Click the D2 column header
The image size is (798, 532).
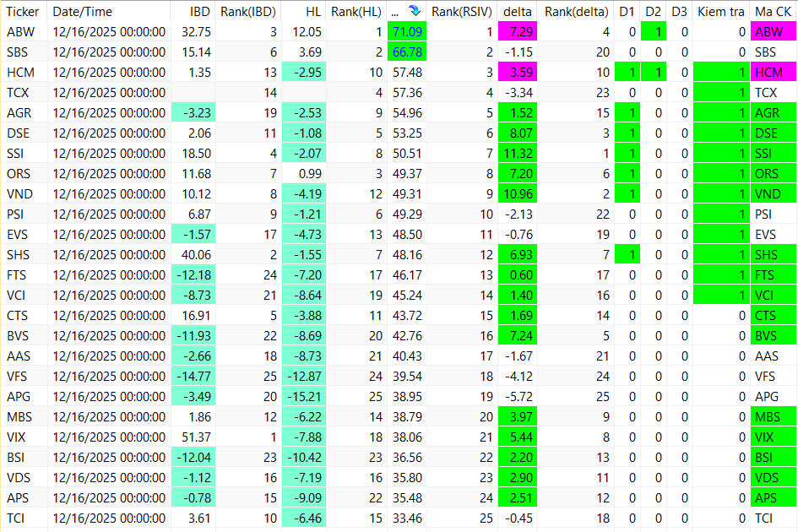coord(653,11)
